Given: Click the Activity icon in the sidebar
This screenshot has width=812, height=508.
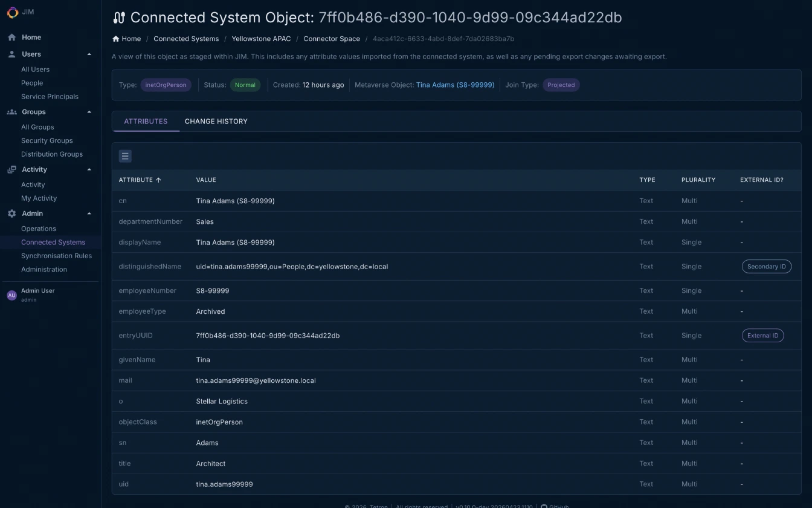Looking at the screenshot, I should (10, 169).
